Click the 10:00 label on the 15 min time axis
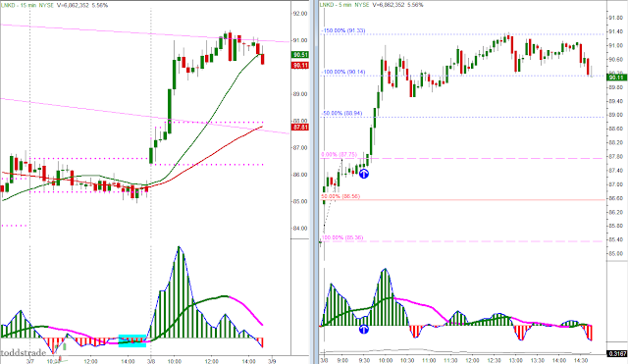Image resolution: width=628 pixels, height=364 pixels. 174,361
